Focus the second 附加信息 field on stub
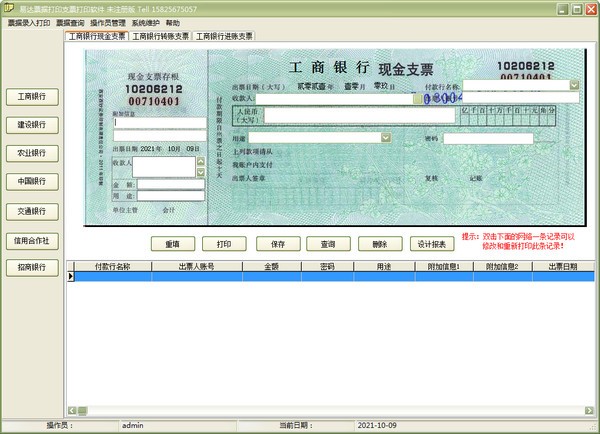Screen dimensions: 600x434 160,136
